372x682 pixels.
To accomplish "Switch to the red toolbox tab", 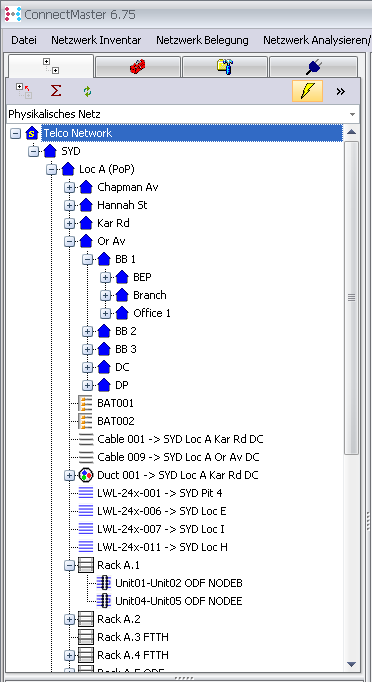I will tap(137, 67).
